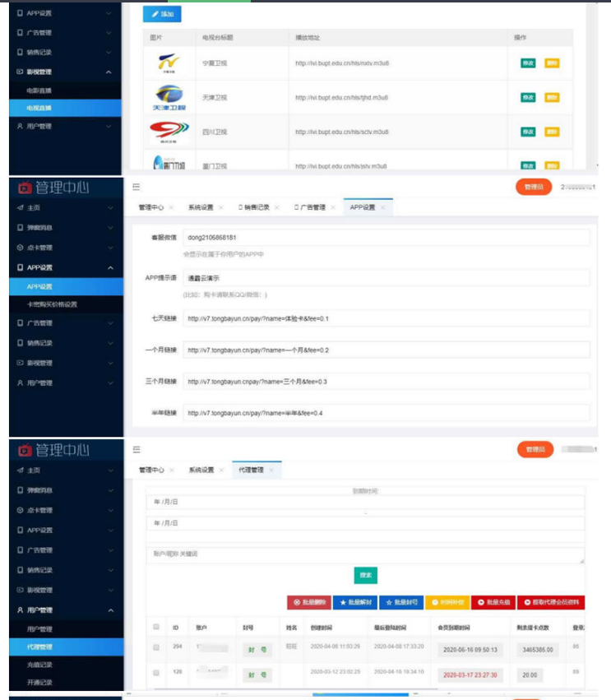Tick the checkbox for row ID 294
Screen dimensions: 611x700
(156, 647)
